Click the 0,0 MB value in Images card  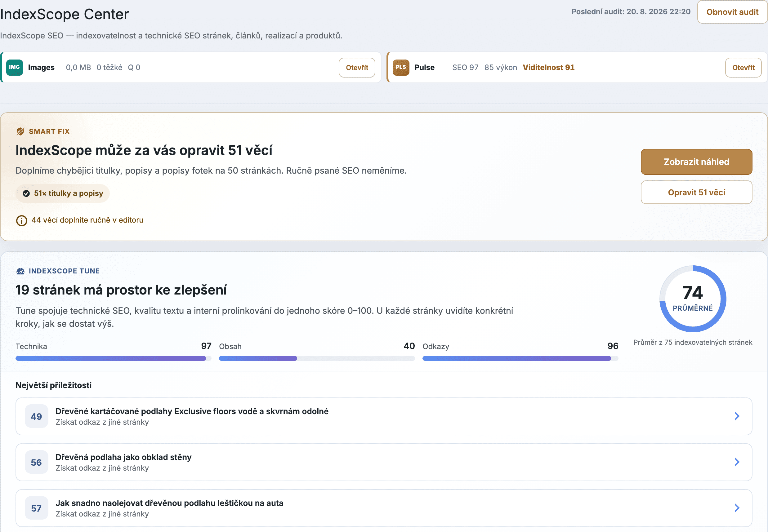click(78, 67)
